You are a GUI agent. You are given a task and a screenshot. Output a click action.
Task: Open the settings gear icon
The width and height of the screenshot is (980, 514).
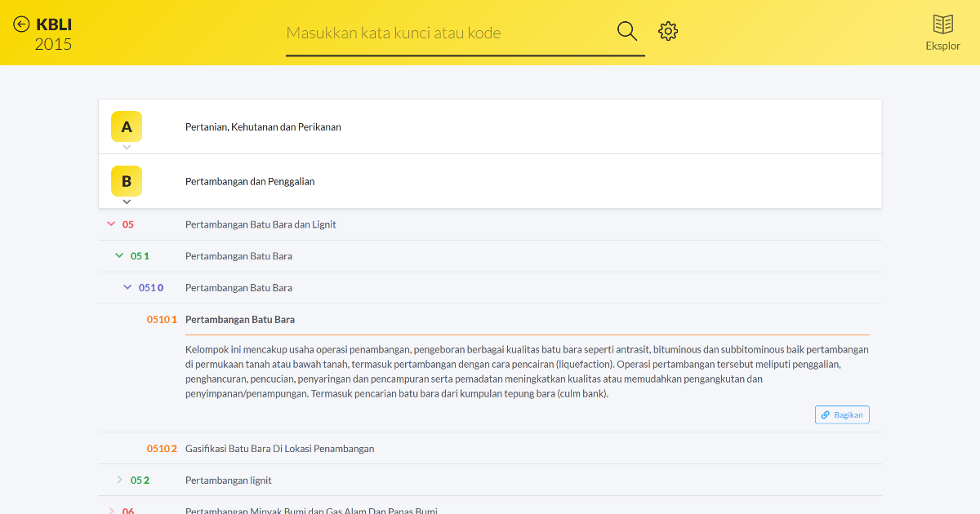(668, 30)
